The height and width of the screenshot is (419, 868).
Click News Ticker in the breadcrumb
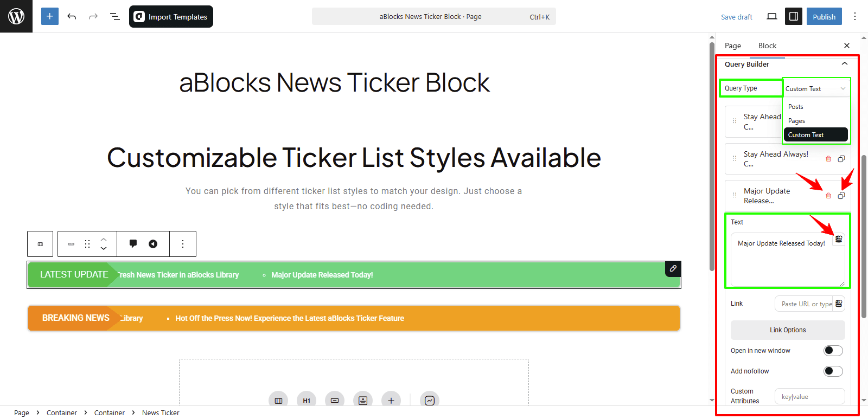(x=161, y=412)
